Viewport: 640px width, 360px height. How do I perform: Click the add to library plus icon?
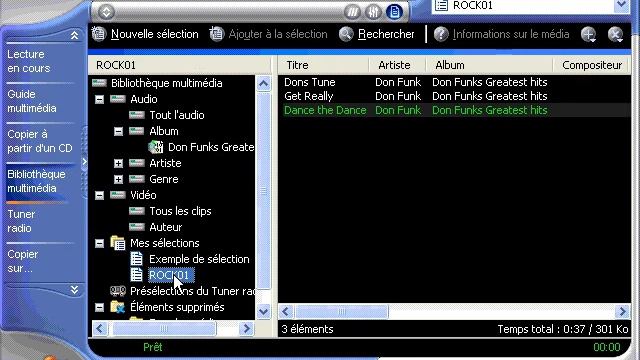[589, 34]
